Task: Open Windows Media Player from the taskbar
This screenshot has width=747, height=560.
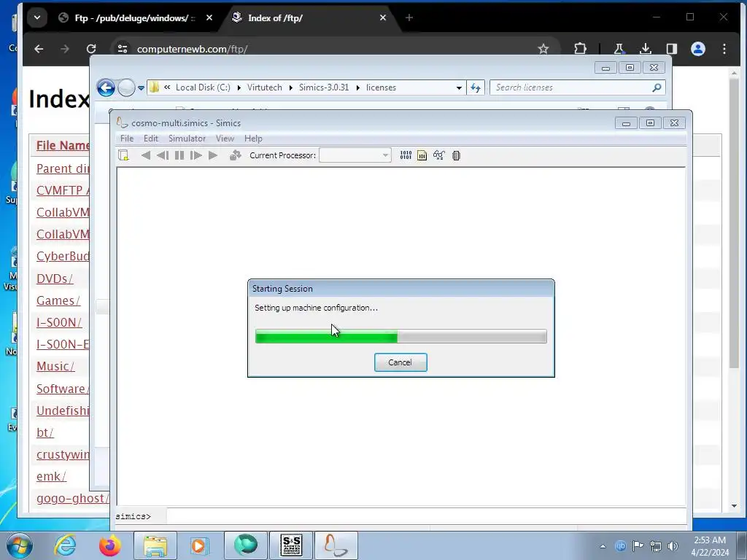Action: tap(199, 545)
